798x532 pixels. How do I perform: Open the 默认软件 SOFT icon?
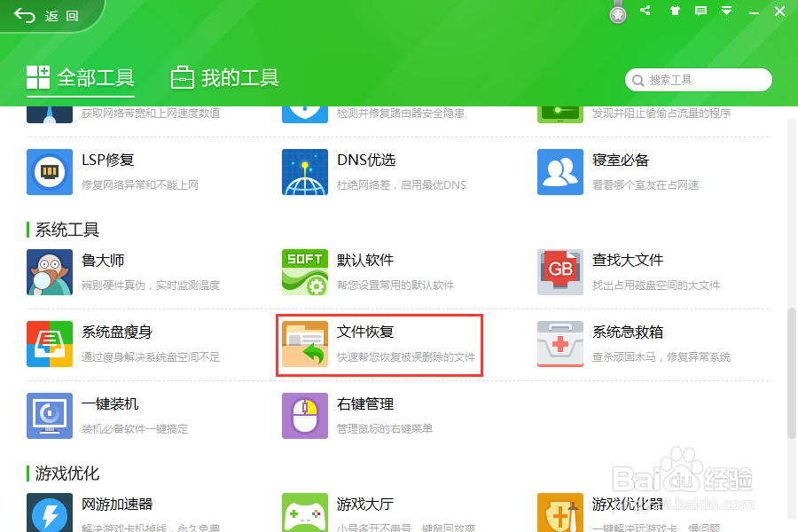pos(305,272)
